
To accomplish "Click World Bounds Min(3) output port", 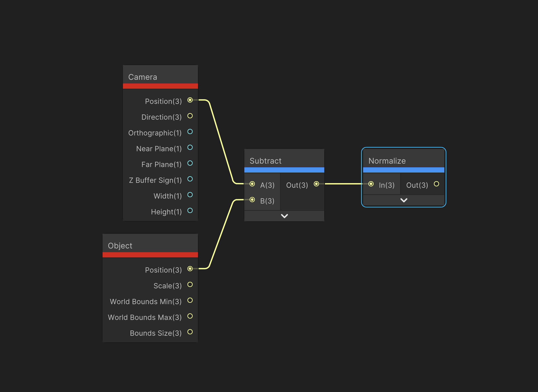I will pyautogui.click(x=190, y=300).
